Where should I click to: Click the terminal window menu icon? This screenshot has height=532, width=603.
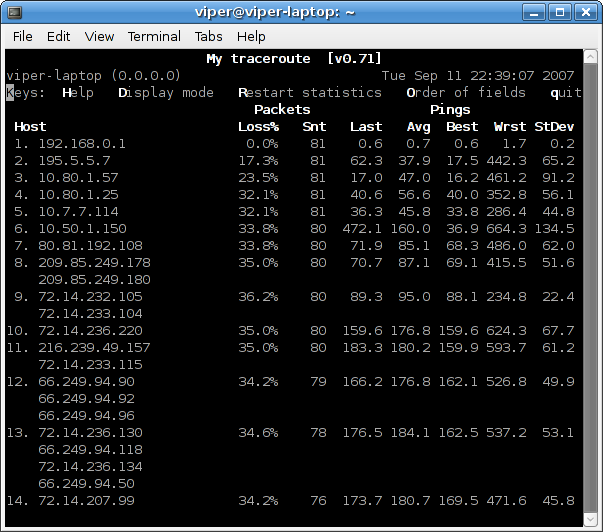(x=15, y=13)
